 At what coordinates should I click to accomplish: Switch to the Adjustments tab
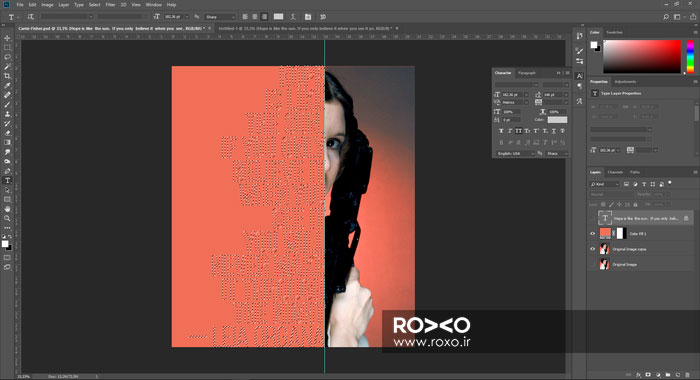(x=625, y=82)
